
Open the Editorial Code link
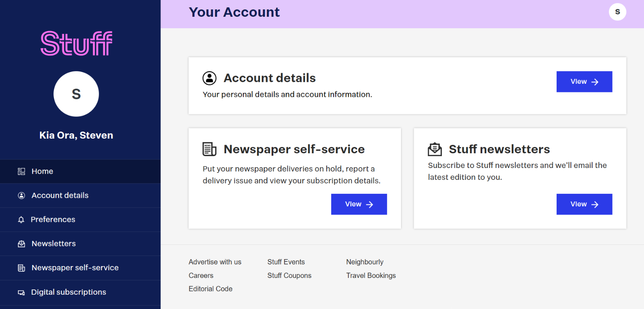click(x=210, y=289)
